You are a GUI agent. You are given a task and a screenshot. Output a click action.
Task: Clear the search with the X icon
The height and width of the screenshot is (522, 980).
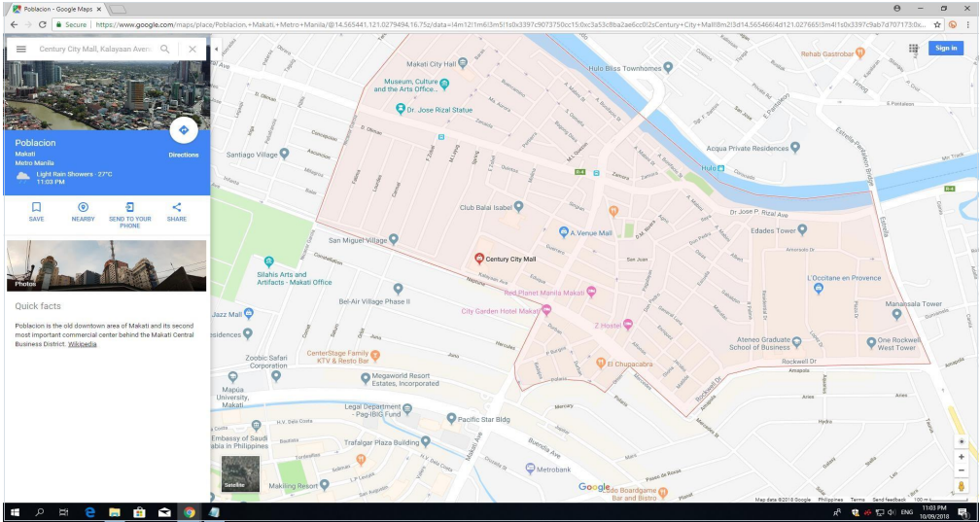[x=192, y=49]
